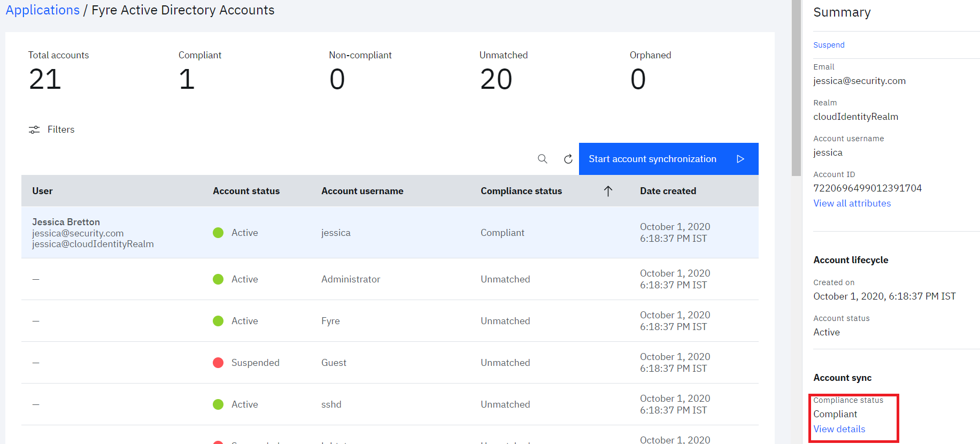Click cloudIdentityRealm realm value
The image size is (980, 444).
pos(855,117)
